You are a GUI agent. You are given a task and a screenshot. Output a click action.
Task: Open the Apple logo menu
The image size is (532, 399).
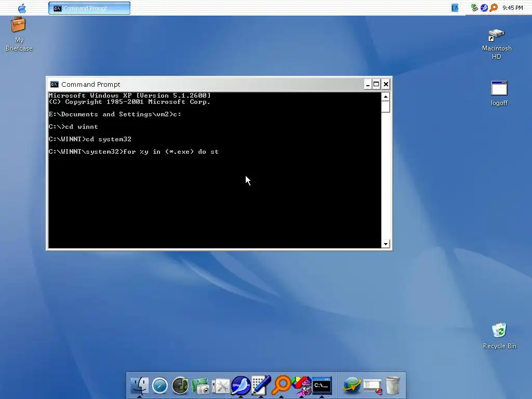[22, 8]
